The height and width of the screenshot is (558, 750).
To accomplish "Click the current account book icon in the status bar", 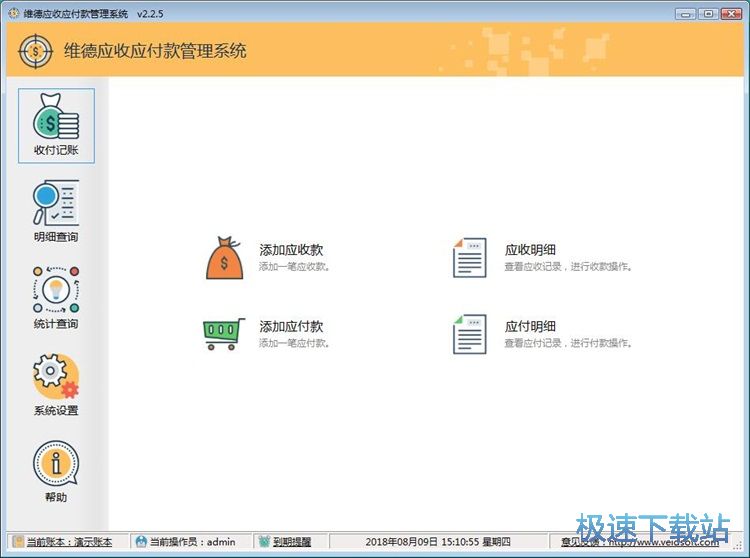I will point(18,542).
